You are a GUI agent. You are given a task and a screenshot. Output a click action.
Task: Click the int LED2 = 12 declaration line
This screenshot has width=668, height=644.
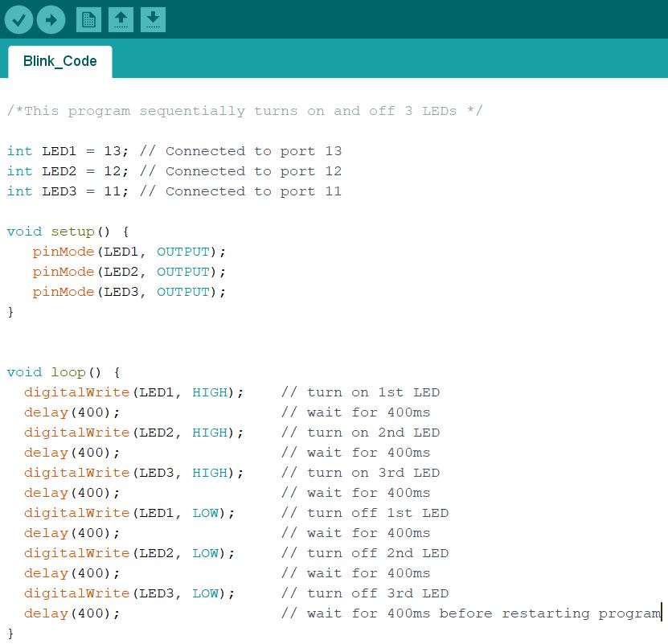pyautogui.click(x=174, y=171)
